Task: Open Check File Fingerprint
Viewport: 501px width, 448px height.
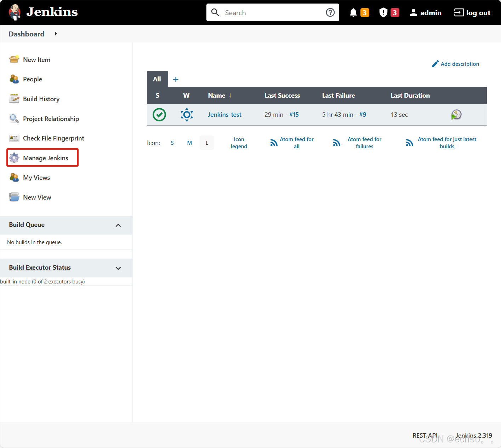Action: tap(54, 138)
